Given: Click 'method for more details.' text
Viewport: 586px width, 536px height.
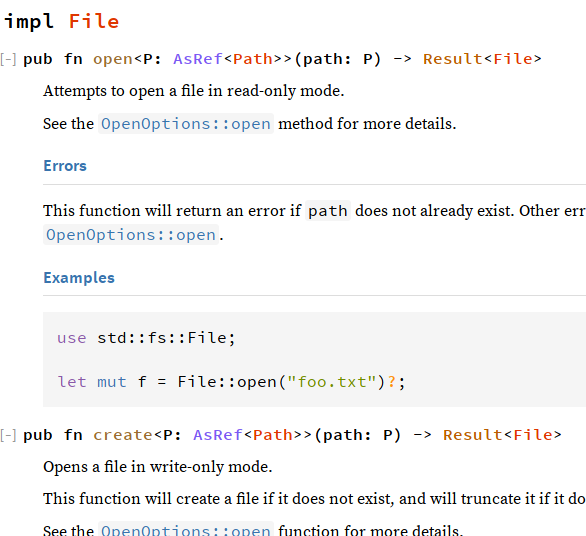Looking at the screenshot, I should [x=367, y=124].
